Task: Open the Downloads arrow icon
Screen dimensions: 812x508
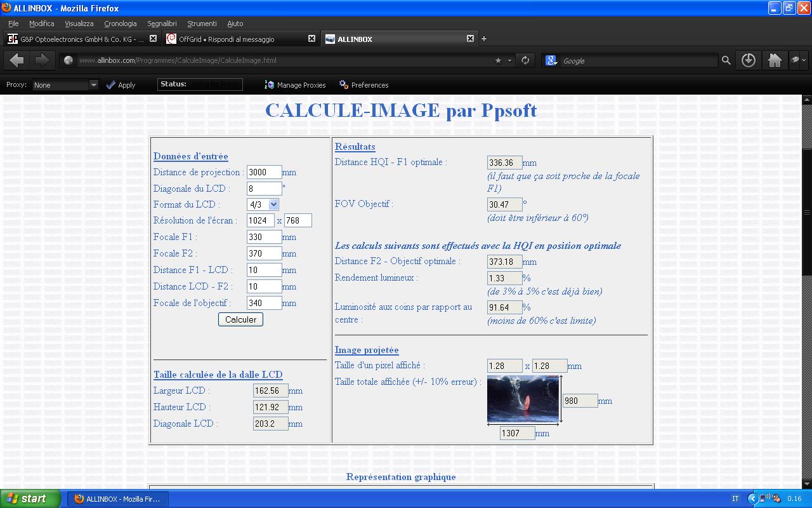Action: [749, 60]
